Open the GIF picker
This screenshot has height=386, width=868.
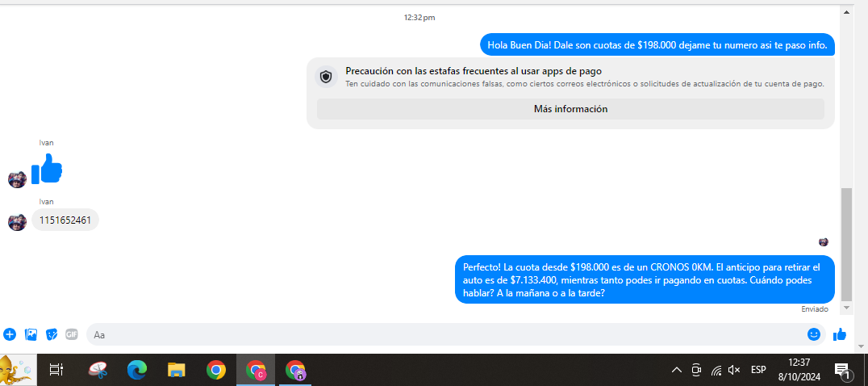coord(72,334)
